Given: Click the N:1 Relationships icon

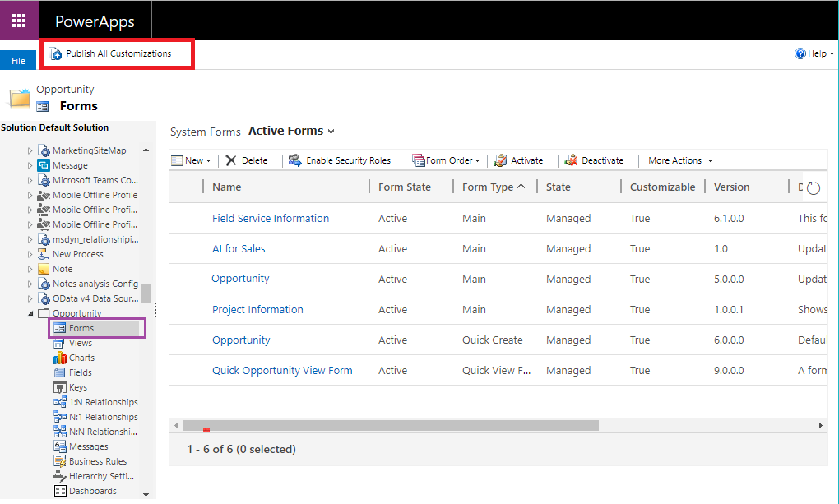Looking at the screenshot, I should coord(60,417).
